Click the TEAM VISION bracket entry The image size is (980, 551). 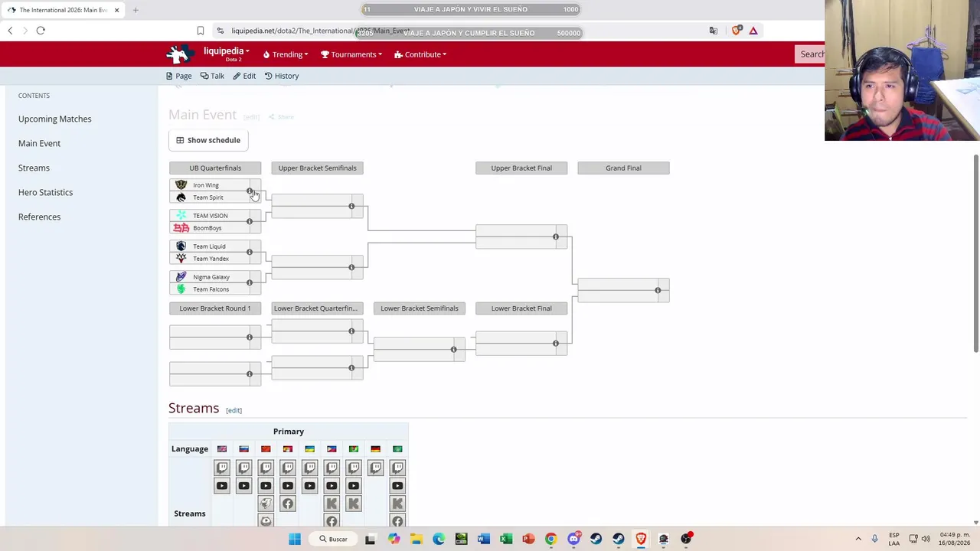[210, 216]
